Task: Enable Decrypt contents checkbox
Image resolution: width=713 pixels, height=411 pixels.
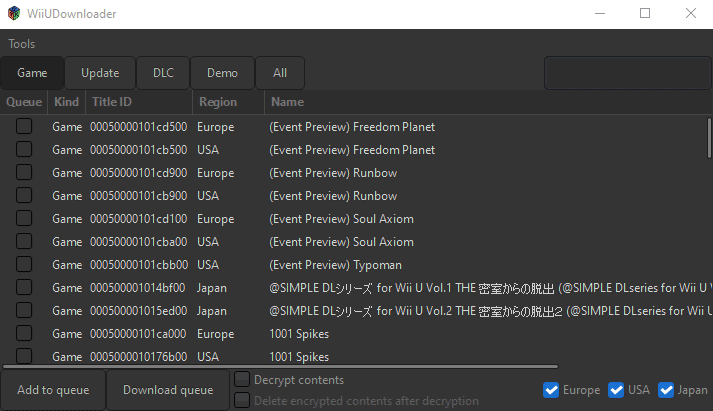Action: click(242, 379)
